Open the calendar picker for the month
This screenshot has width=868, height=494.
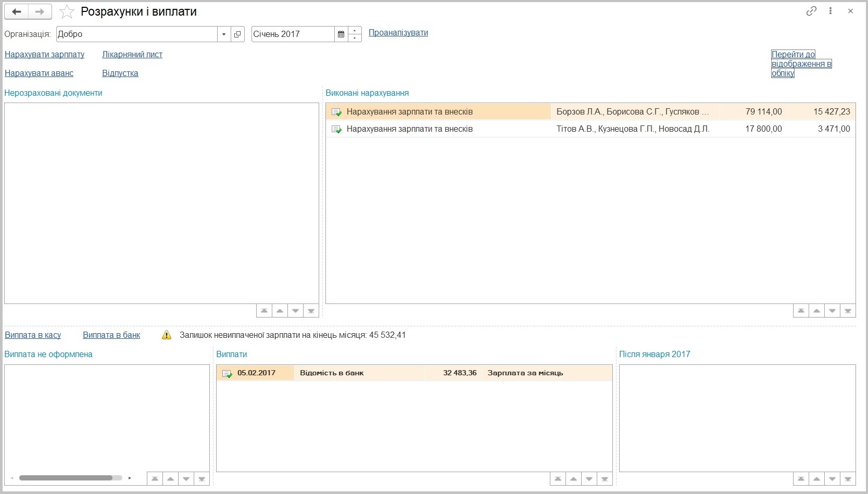(x=341, y=34)
